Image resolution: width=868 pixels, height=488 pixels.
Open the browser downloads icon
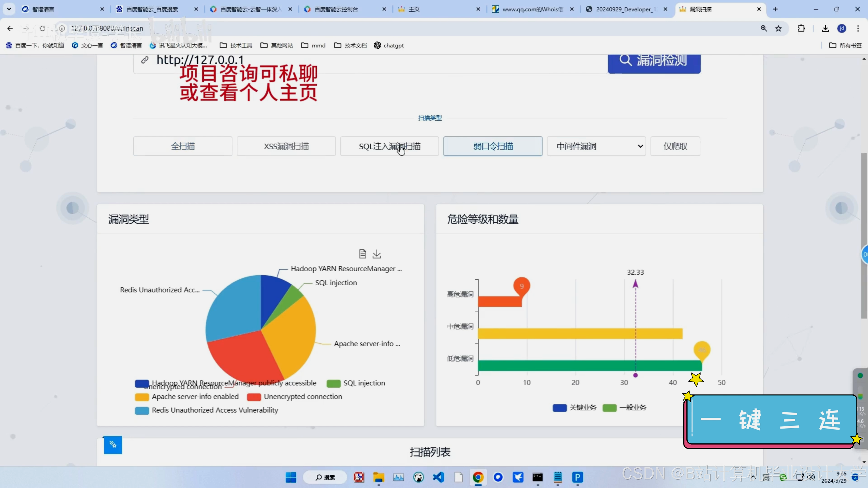(825, 29)
